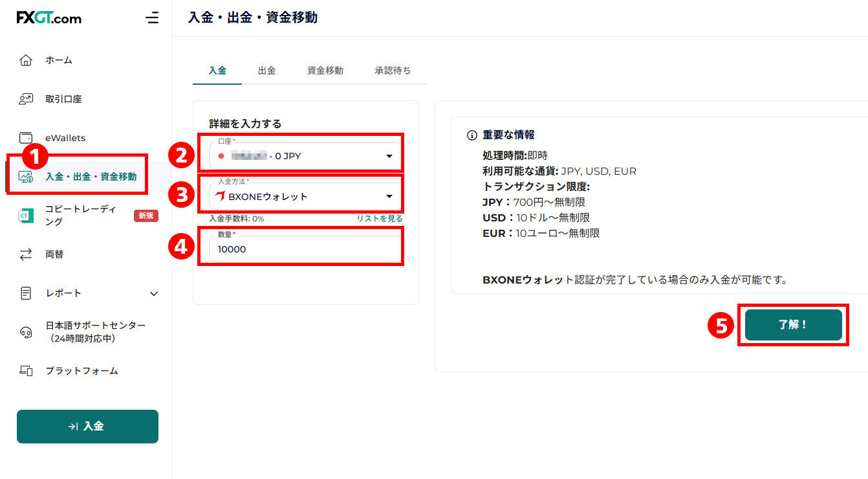
Task: Click the プラットフォーム platforms icon
Action: point(25,370)
